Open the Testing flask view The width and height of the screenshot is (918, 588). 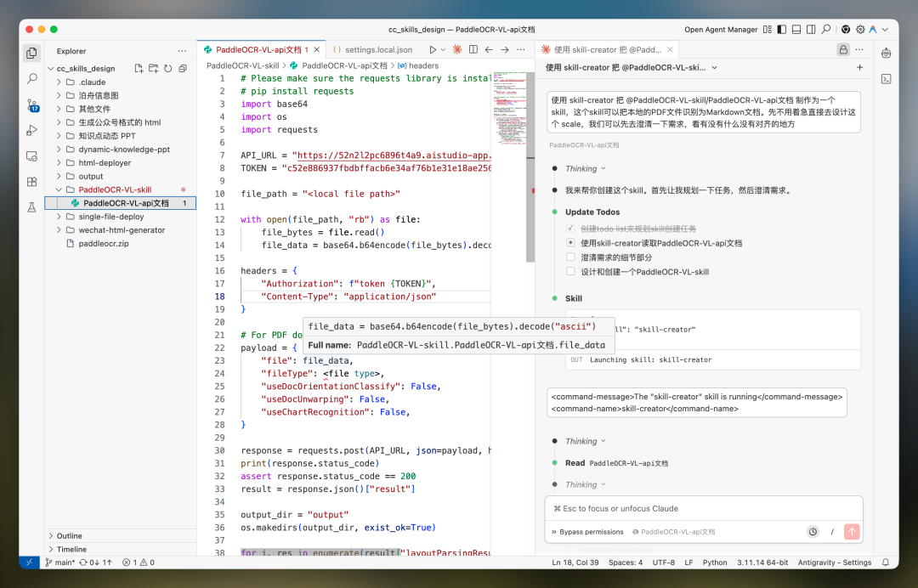tap(31, 207)
